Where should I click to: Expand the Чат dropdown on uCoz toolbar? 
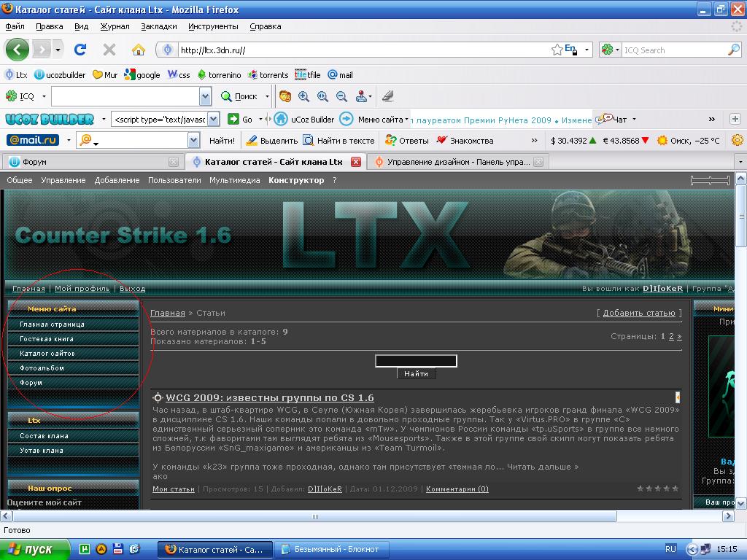634,119
